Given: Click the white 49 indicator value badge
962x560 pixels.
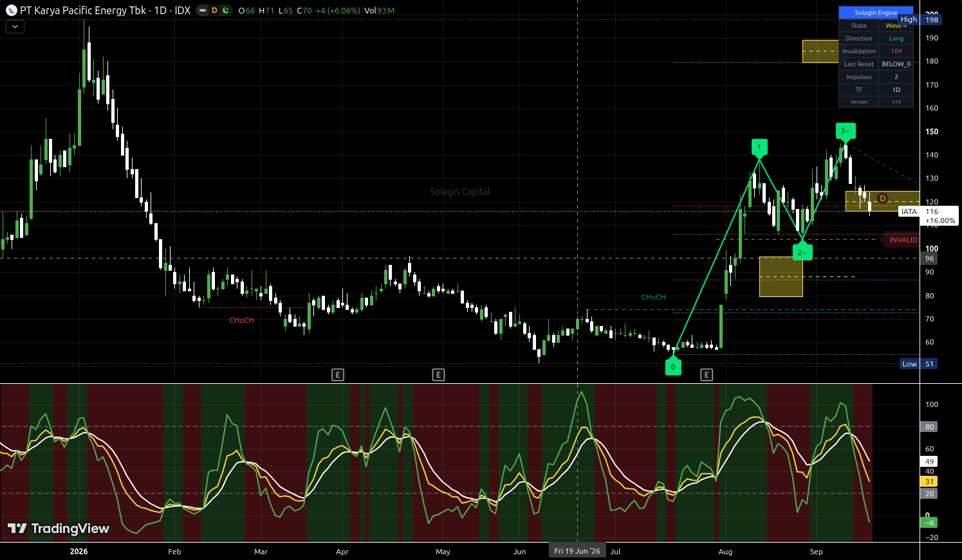Looking at the screenshot, I should [930, 462].
